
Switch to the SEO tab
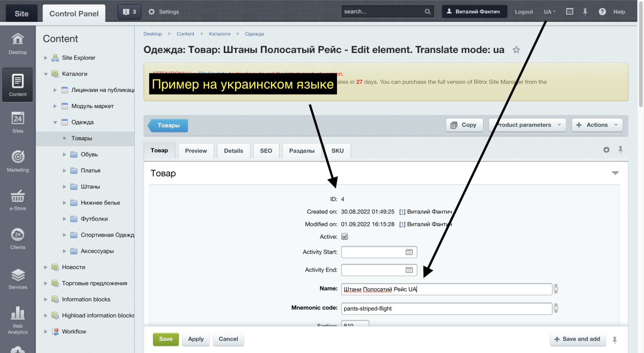pyautogui.click(x=266, y=151)
